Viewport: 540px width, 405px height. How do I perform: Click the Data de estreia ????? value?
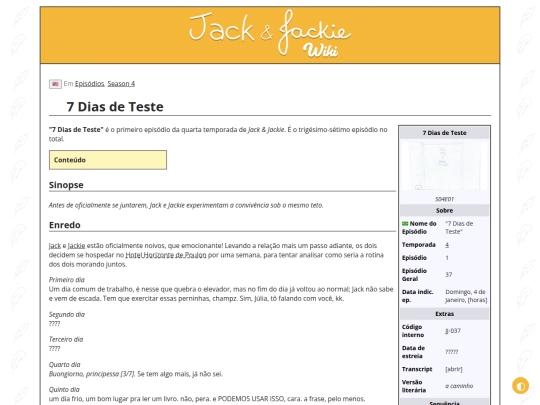pos(451,352)
